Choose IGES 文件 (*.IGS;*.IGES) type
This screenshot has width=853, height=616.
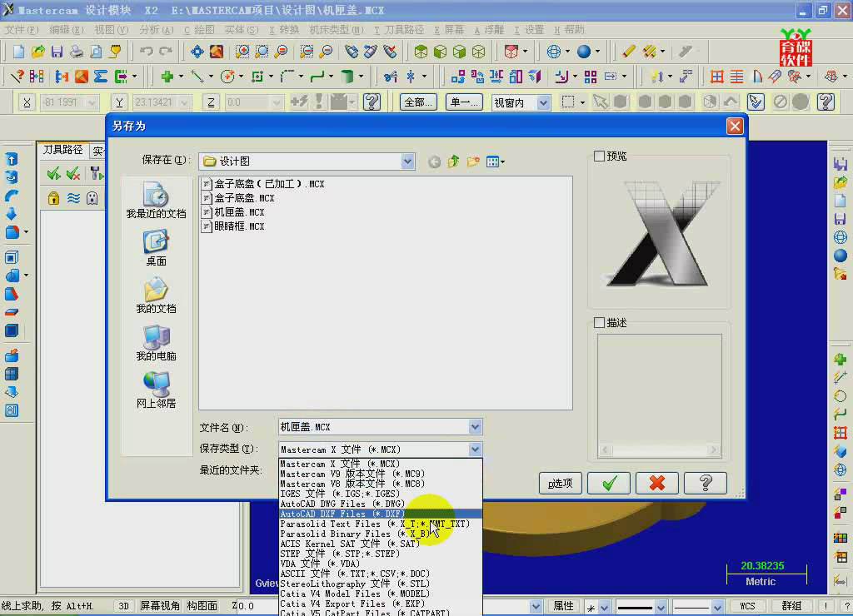[380, 494]
